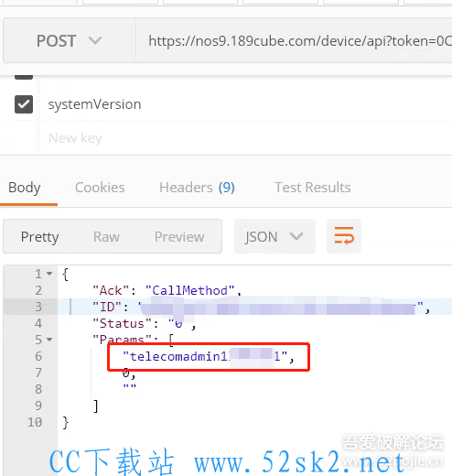Toggle the response word wrap icon
This screenshot has width=452, height=476.
[344, 236]
